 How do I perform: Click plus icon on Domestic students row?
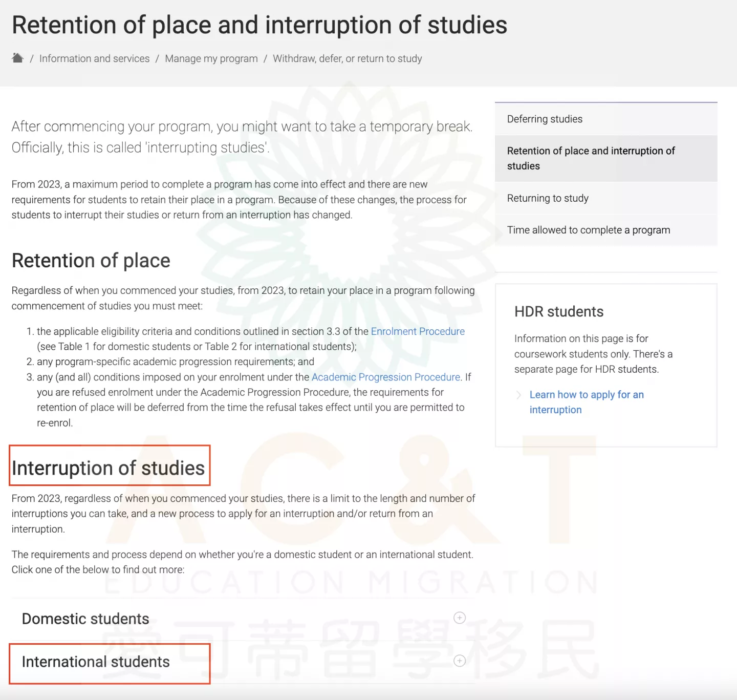pos(460,618)
